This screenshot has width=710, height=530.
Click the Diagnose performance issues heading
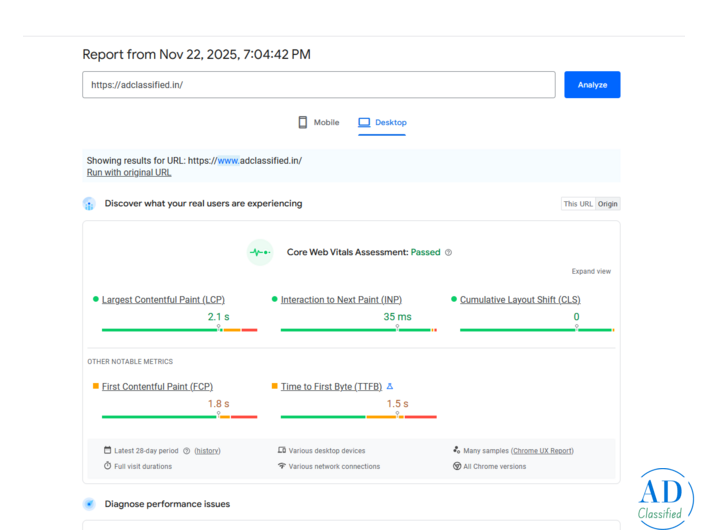point(167,504)
